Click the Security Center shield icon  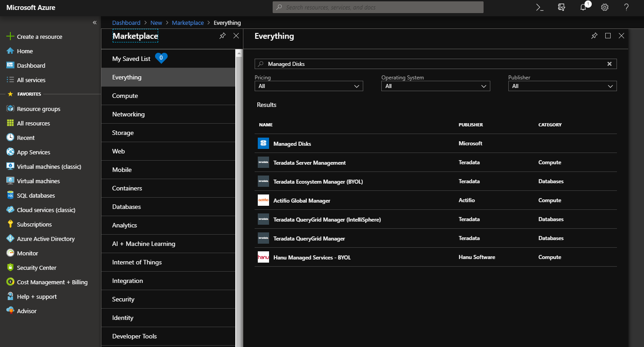coord(10,268)
